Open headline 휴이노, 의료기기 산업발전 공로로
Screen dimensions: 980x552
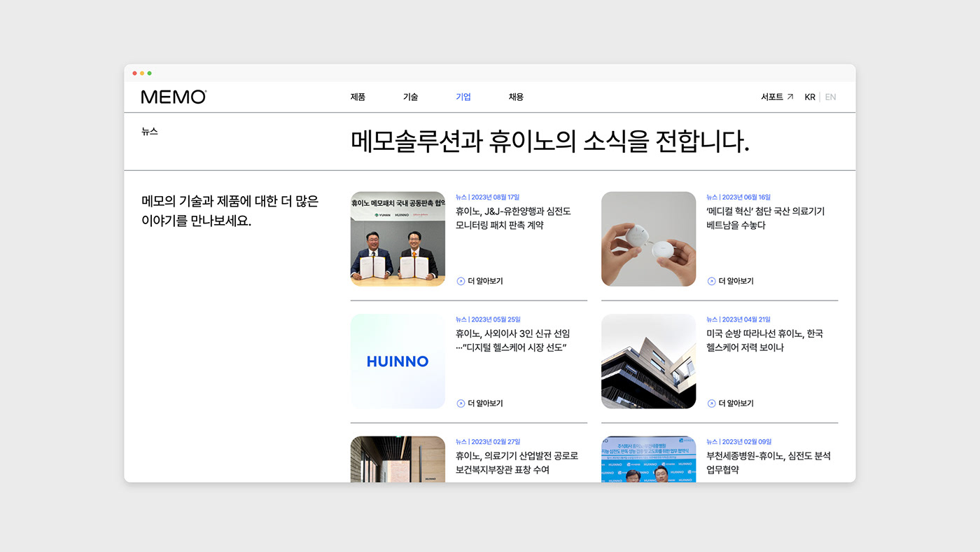point(517,462)
